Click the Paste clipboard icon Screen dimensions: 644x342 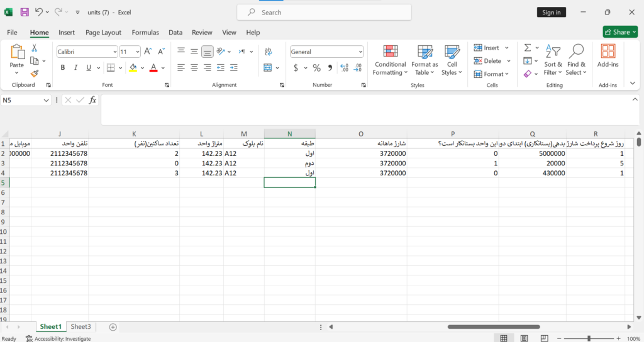pyautogui.click(x=17, y=52)
